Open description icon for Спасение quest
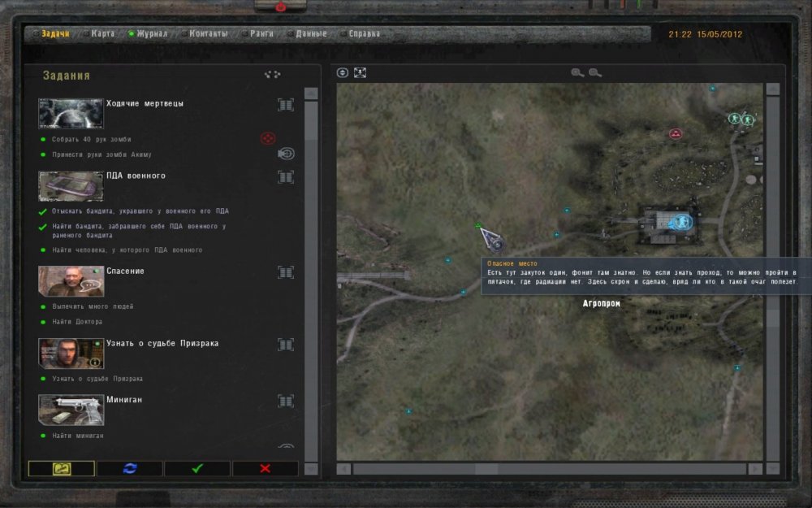The height and width of the screenshot is (508, 812). click(286, 272)
